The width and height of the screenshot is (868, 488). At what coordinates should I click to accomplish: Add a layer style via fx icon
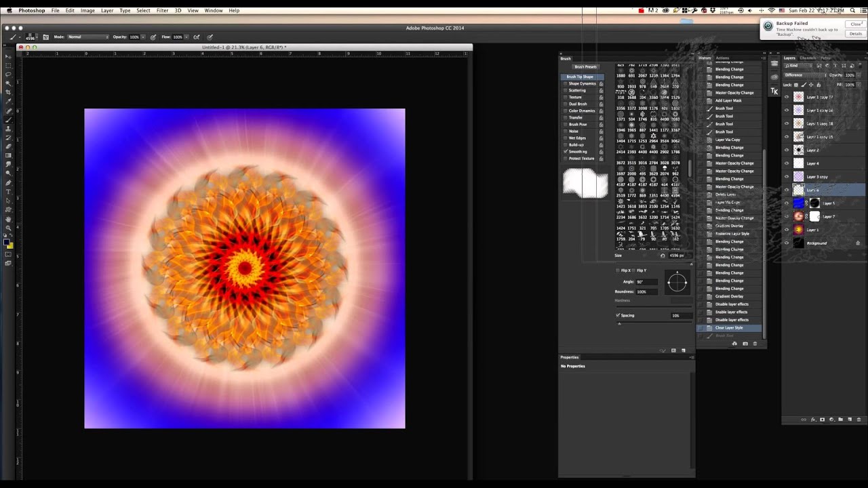(814, 420)
